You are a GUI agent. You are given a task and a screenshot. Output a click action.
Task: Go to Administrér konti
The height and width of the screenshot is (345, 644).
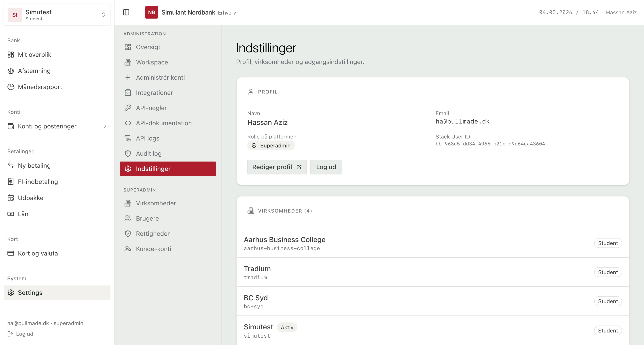point(168,78)
